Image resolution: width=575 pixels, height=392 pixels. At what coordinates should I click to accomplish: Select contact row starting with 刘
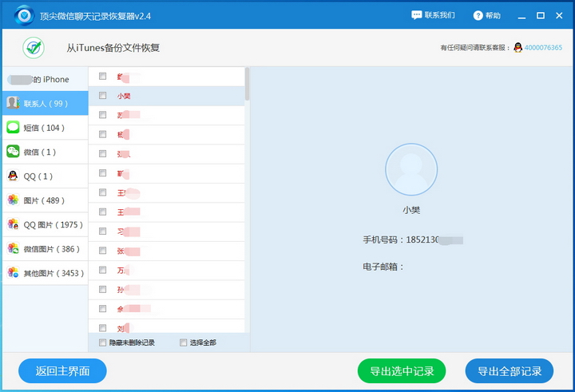pyautogui.click(x=166, y=327)
